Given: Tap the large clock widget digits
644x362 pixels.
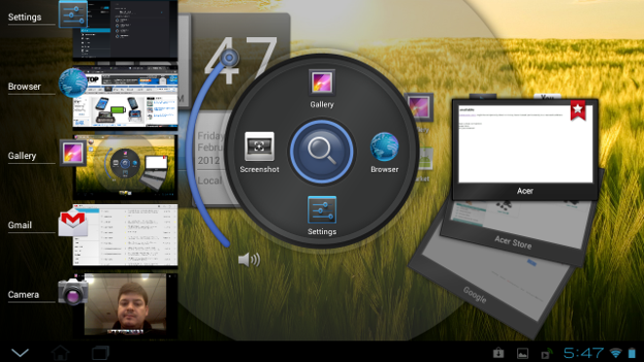Looking at the screenshot, I should click(240, 60).
